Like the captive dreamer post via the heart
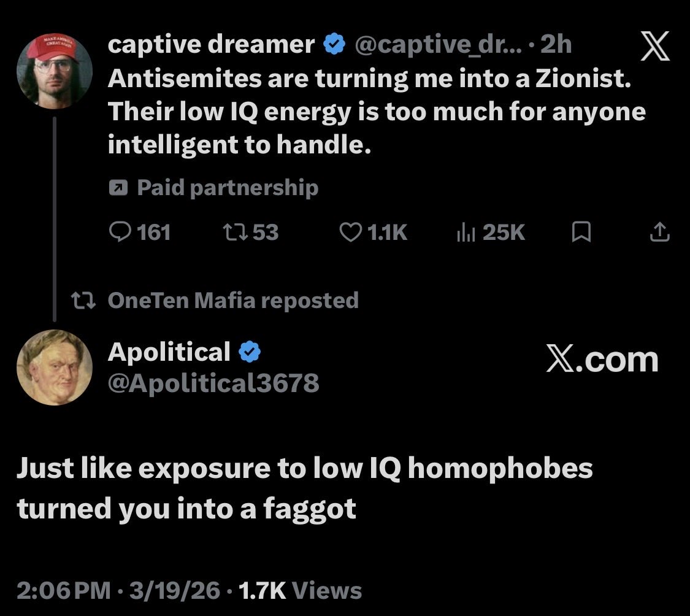 pyautogui.click(x=350, y=232)
